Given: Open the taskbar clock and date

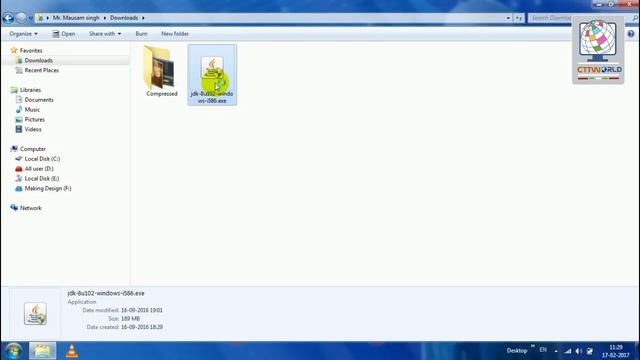Looking at the screenshot, I should tap(616, 351).
